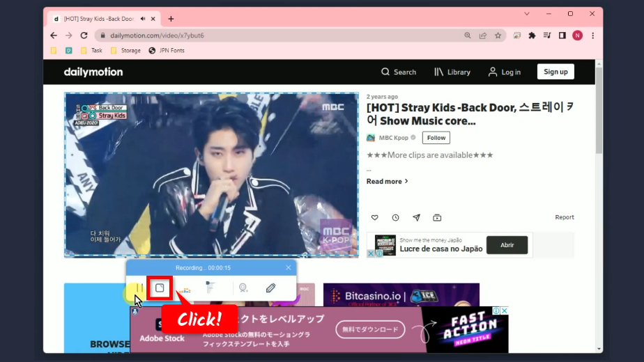Open the browser zoom magnifier icon

click(x=468, y=36)
